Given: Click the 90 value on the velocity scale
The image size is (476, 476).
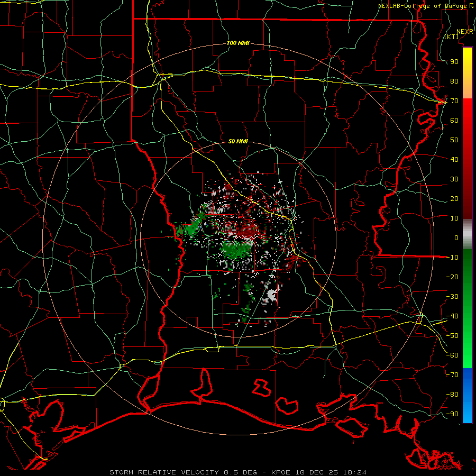Looking at the screenshot, I should pyautogui.click(x=454, y=62).
